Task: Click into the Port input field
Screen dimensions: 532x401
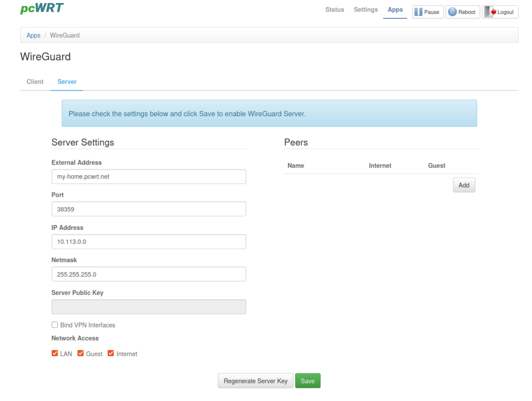Action: (x=149, y=209)
